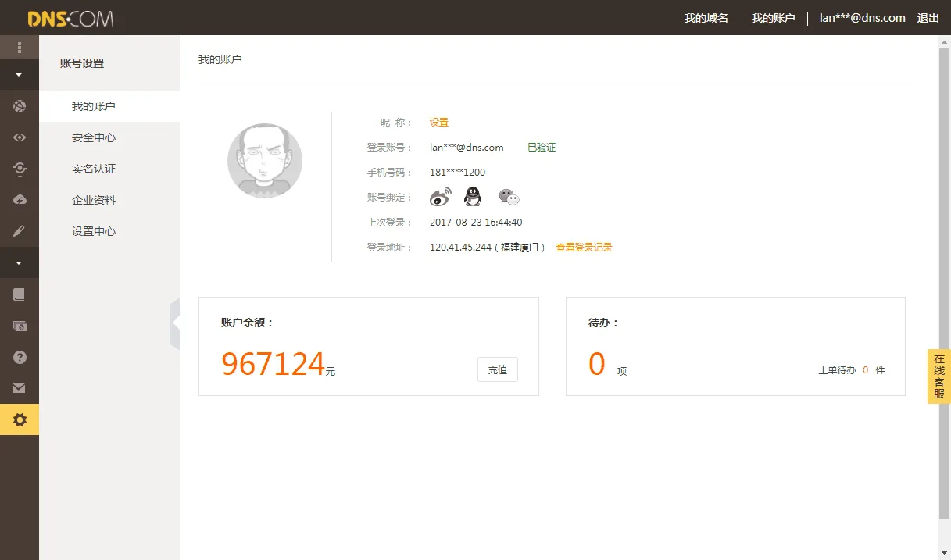
Task: Select the pencil icon in left sidebar
Action: click(x=20, y=231)
